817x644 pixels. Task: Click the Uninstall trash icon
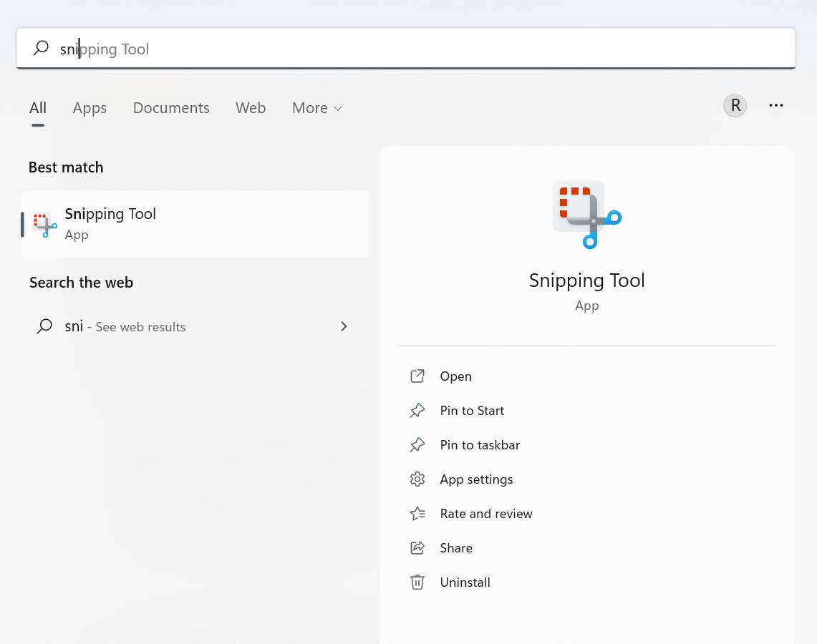point(417,582)
